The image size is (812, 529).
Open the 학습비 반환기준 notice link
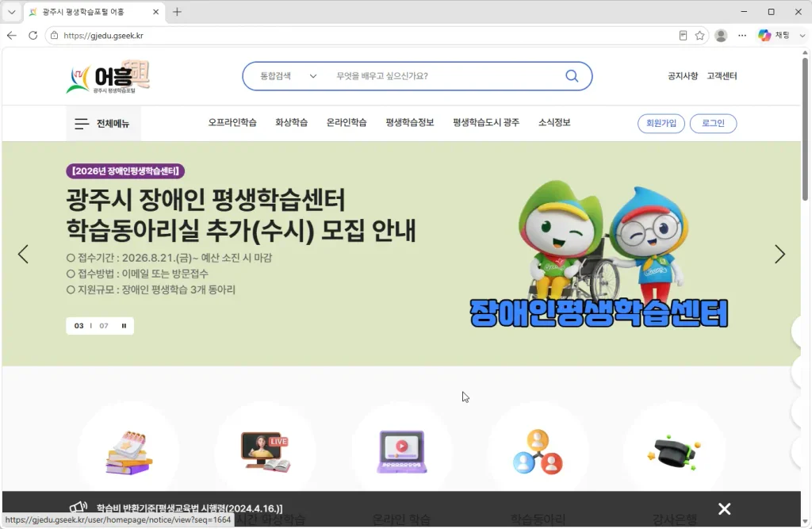(x=190, y=508)
